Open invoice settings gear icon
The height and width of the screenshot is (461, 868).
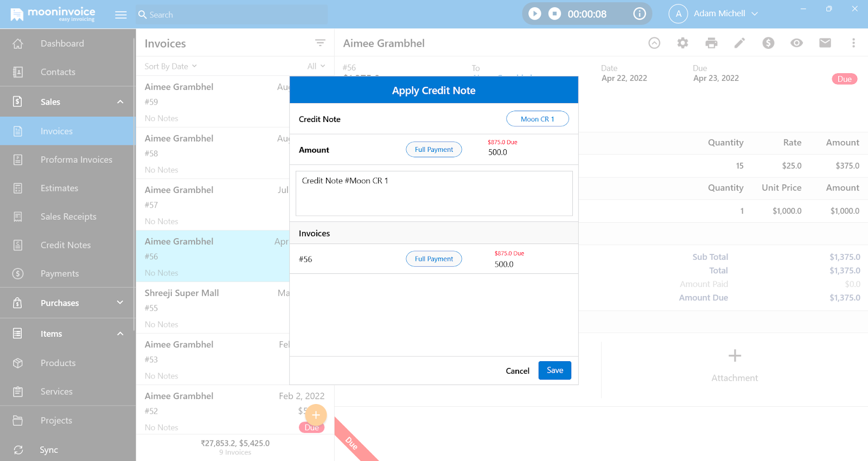click(682, 43)
